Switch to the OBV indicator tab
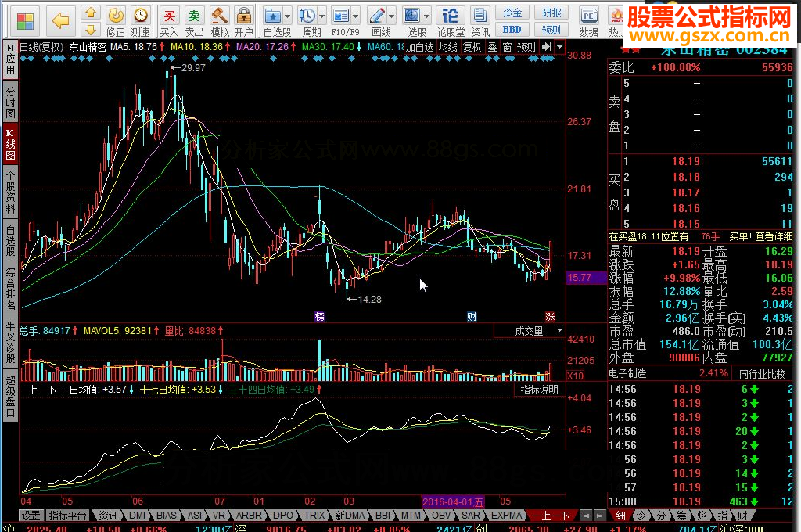 pos(440,515)
